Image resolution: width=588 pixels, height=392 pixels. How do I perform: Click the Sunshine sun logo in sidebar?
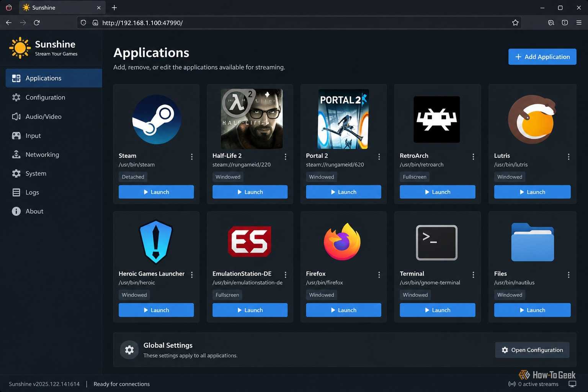pyautogui.click(x=20, y=48)
